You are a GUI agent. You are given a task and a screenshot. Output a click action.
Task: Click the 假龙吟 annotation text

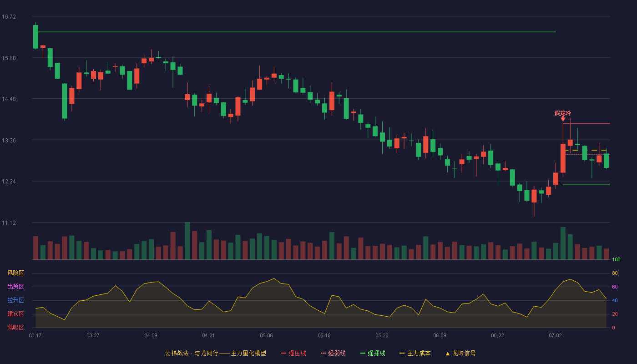[x=563, y=113]
